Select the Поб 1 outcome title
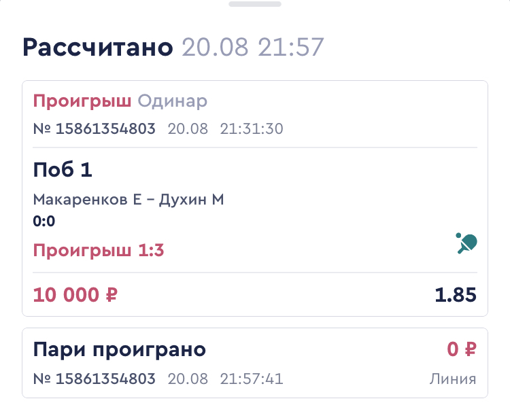 coord(63,169)
